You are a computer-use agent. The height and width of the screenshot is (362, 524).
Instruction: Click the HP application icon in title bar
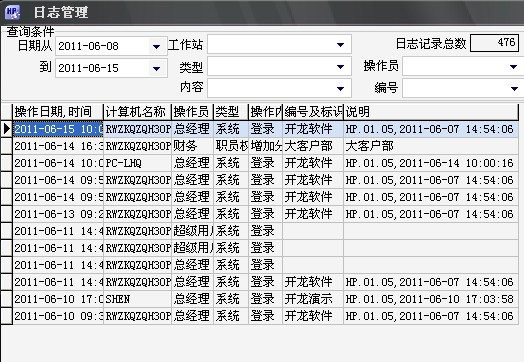click(12, 12)
